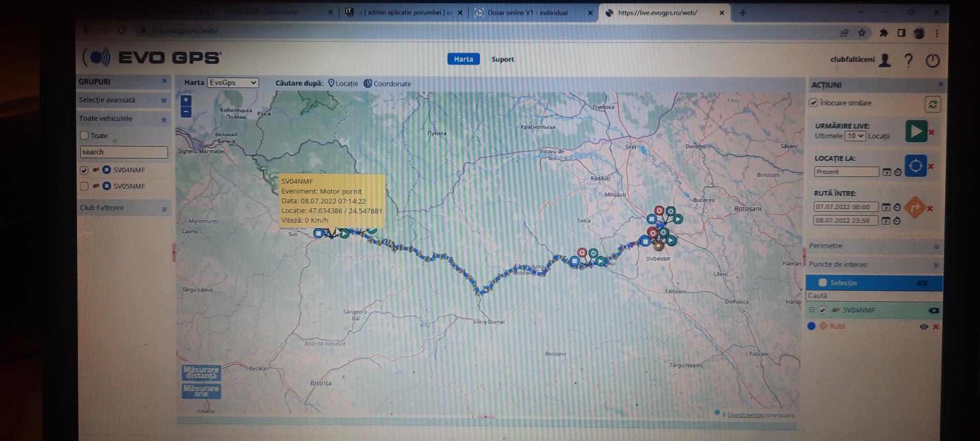Viewport: 980px width, 441px height.
Task: Toggle the SV05NMF vehicle checkbox
Action: (x=84, y=186)
